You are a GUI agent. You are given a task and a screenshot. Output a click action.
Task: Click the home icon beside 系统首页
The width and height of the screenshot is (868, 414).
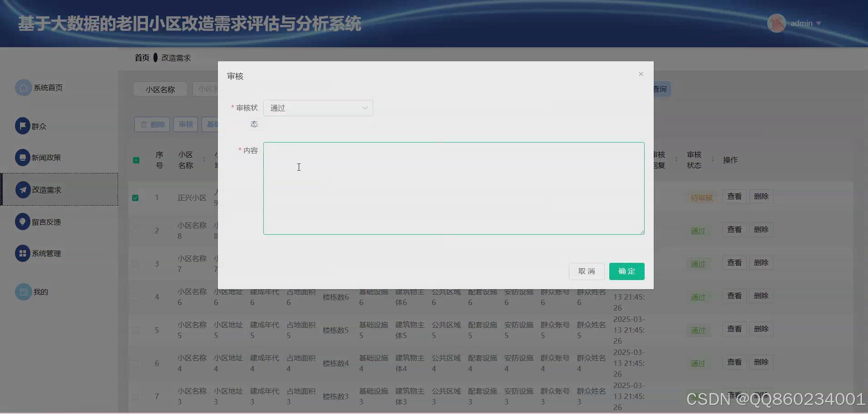coord(23,88)
